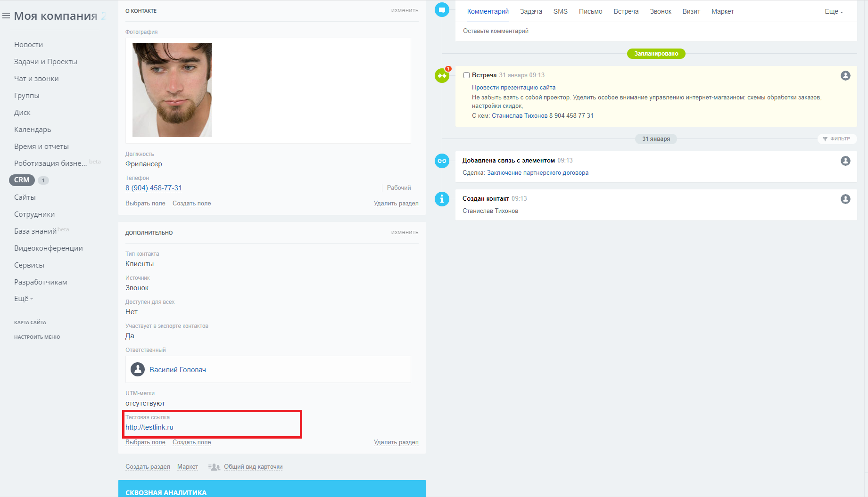868x497 pixels.
Task: Click the contact photo thumbnail
Action: coord(172,90)
